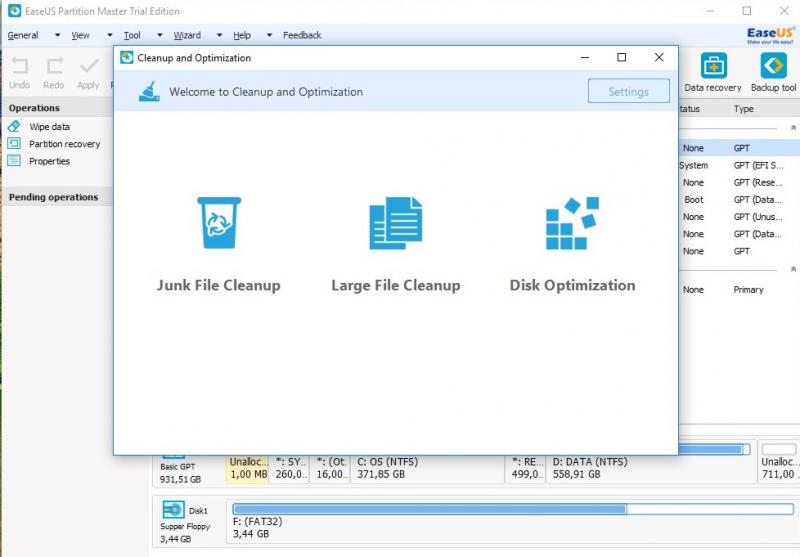Screen dimensions: 800x557
Task: Select Properties operation
Action: point(49,161)
